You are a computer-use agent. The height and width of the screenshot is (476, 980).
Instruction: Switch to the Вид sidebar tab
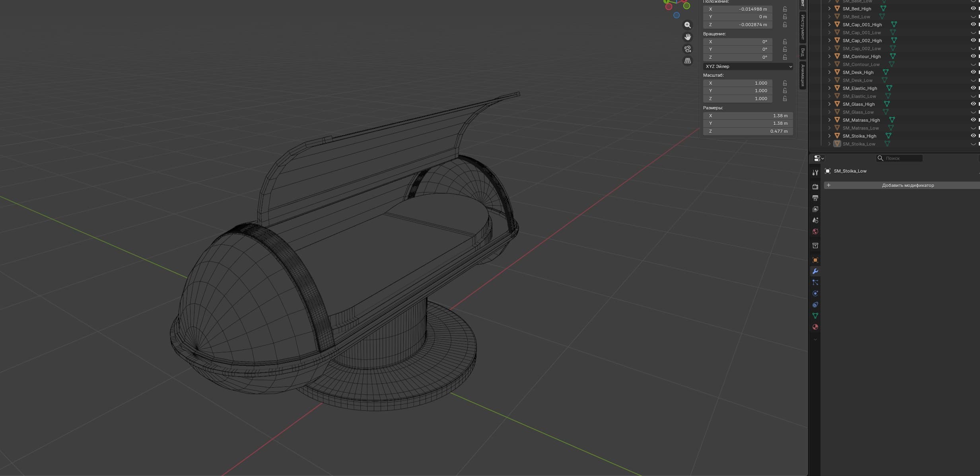[x=803, y=52]
